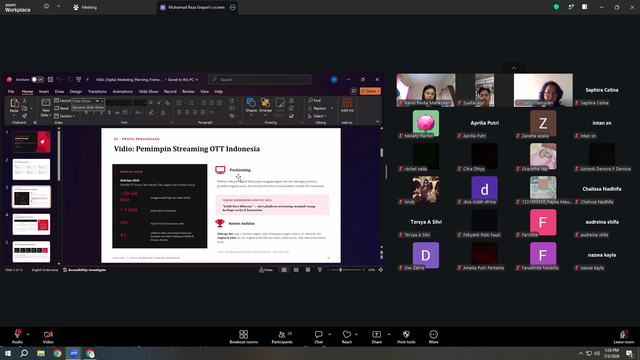640x360 pixels.
Task: Open the File menu tab
Action: click(x=11, y=91)
